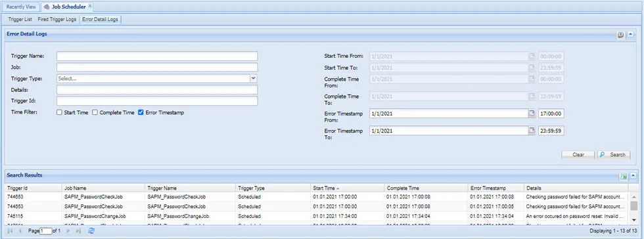Click the results vertical scrollbar thumb
Image resolution: width=644 pixels, height=239 pixels.
[633, 206]
